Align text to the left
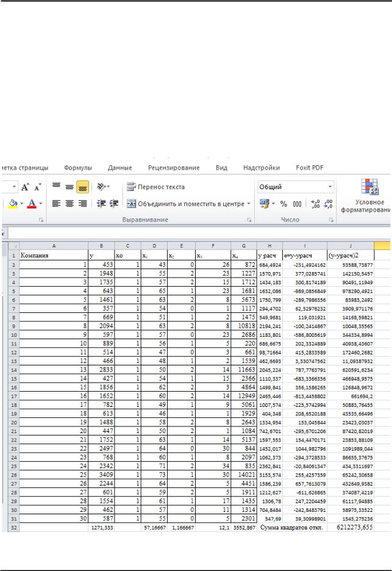Screen dimensions: 392x571 tap(56, 204)
